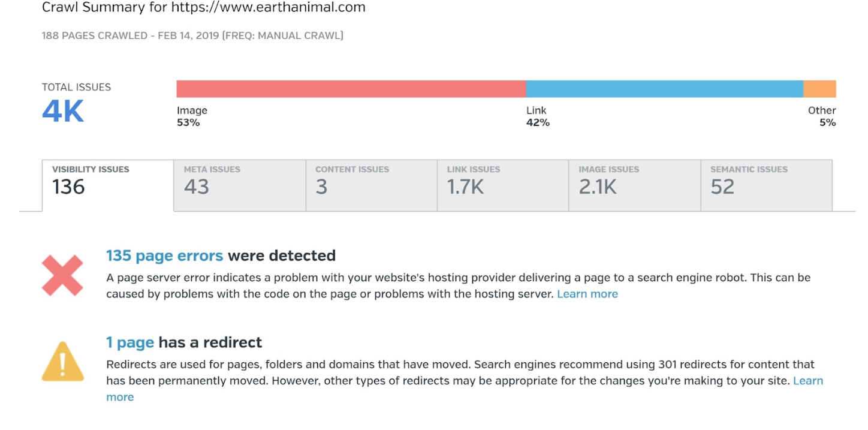This screenshot has height=430, width=868.
Task: Click the Other 5% label
Action: tap(821, 116)
